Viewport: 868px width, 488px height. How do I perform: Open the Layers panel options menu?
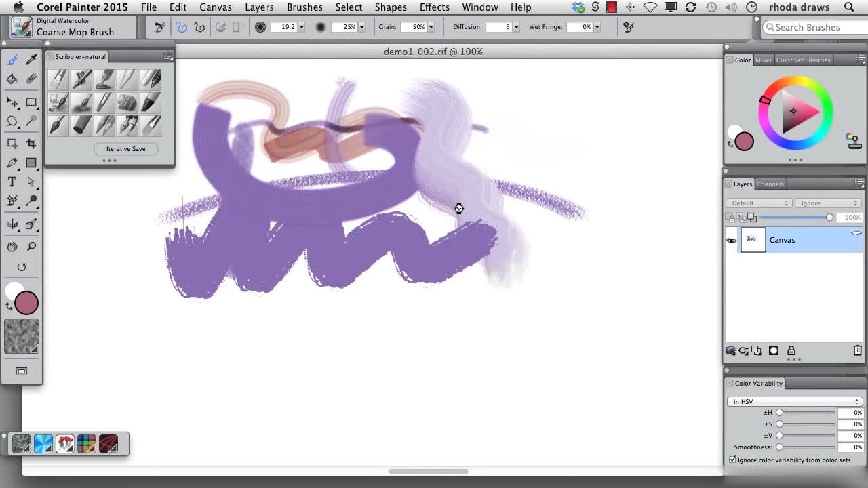click(x=859, y=184)
